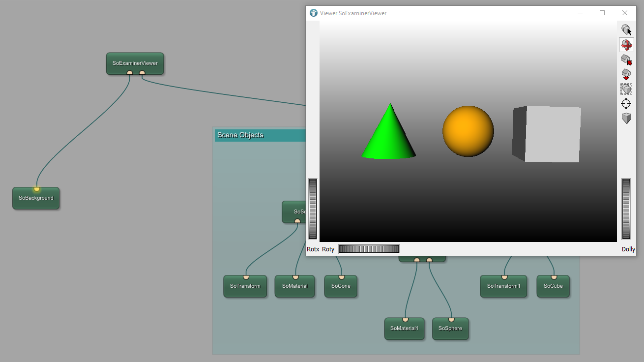Select the SoBackground module
The image size is (644, 362).
pyautogui.click(x=36, y=198)
